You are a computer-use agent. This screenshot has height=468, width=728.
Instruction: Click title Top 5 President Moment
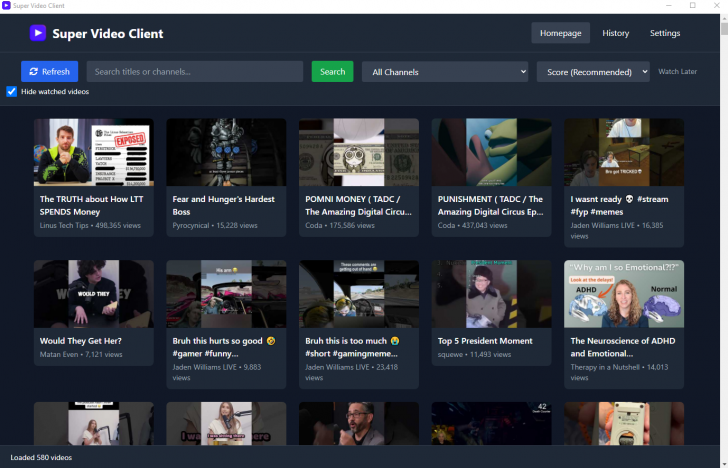485,341
